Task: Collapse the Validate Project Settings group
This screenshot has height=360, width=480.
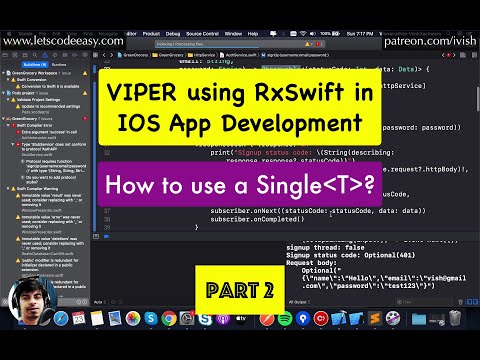Action: (x=8, y=100)
